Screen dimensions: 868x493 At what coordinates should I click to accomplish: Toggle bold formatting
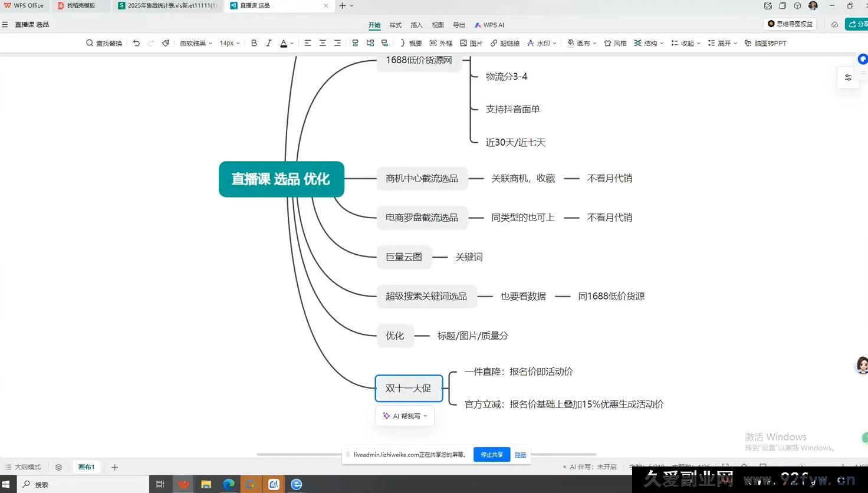click(254, 42)
